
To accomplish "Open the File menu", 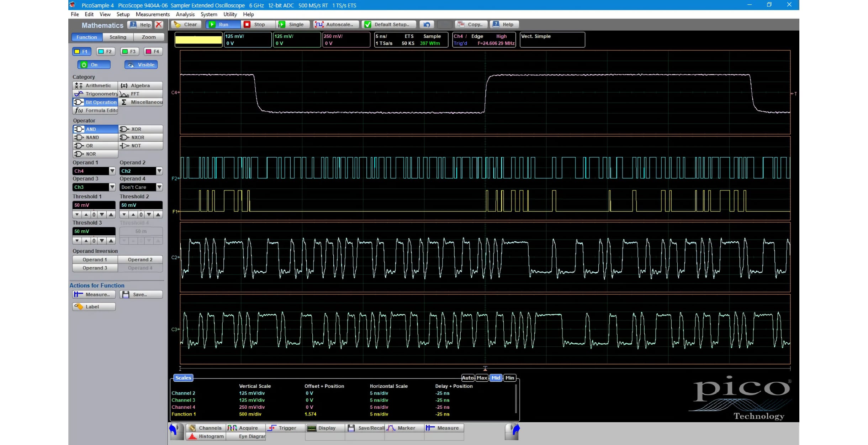I will (x=75, y=14).
